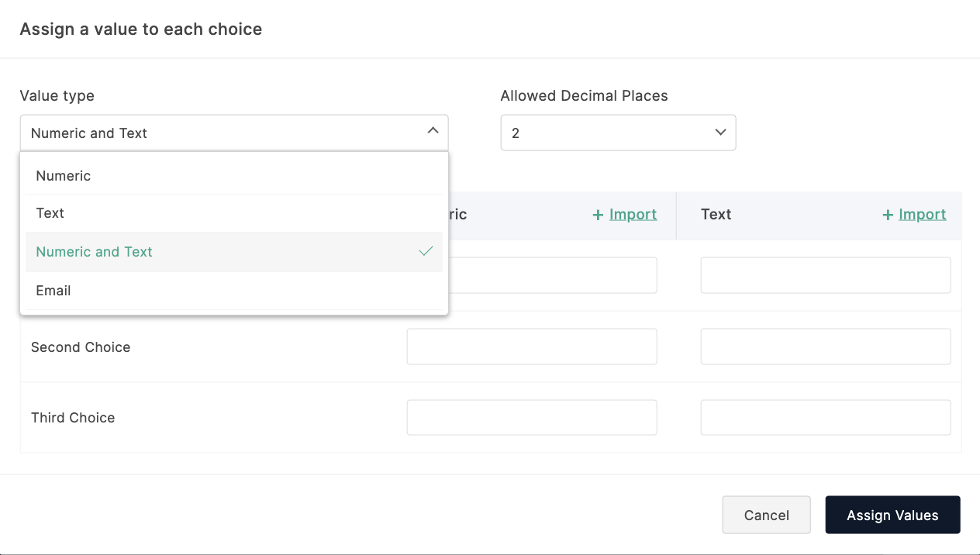
Task: Click the checkmark next to Numeric and Text
Action: coord(426,251)
